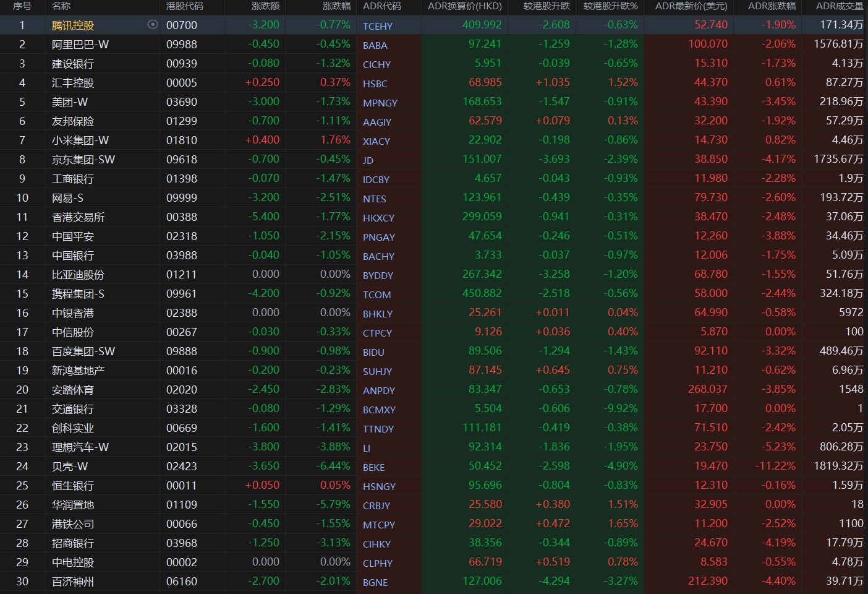Sort by the ADR代码 column header
868x594 pixels.
382,6
